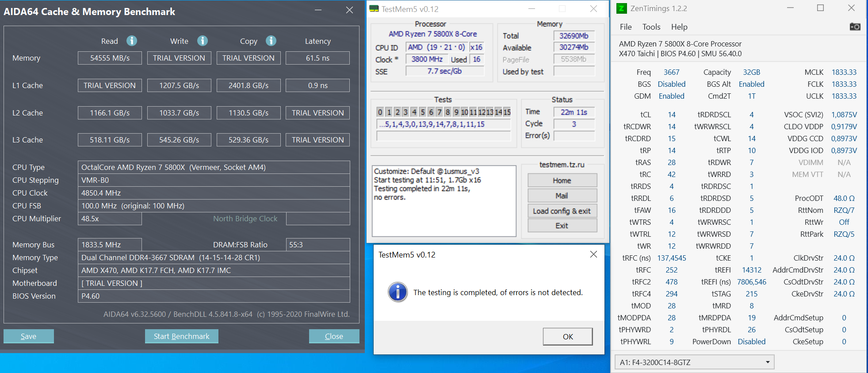Click the testmem.tz.ru label
This screenshot has height=373, width=868.
click(562, 165)
